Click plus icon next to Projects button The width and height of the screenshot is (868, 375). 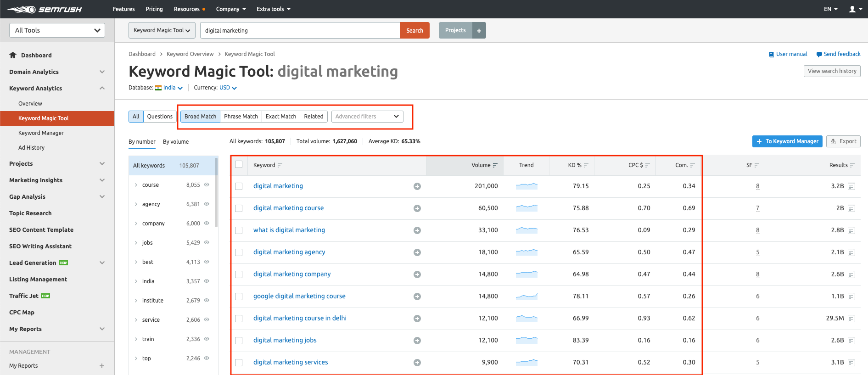coord(479,31)
